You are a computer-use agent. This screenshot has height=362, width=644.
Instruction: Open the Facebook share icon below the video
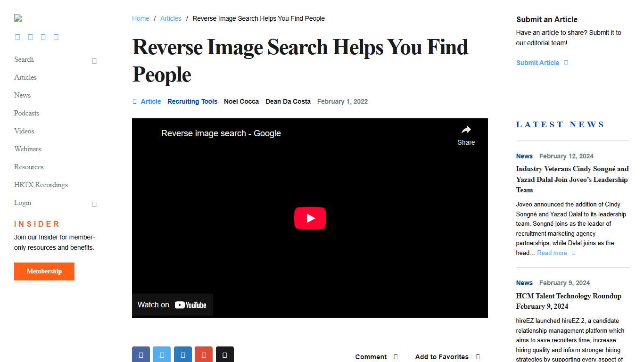click(141, 354)
